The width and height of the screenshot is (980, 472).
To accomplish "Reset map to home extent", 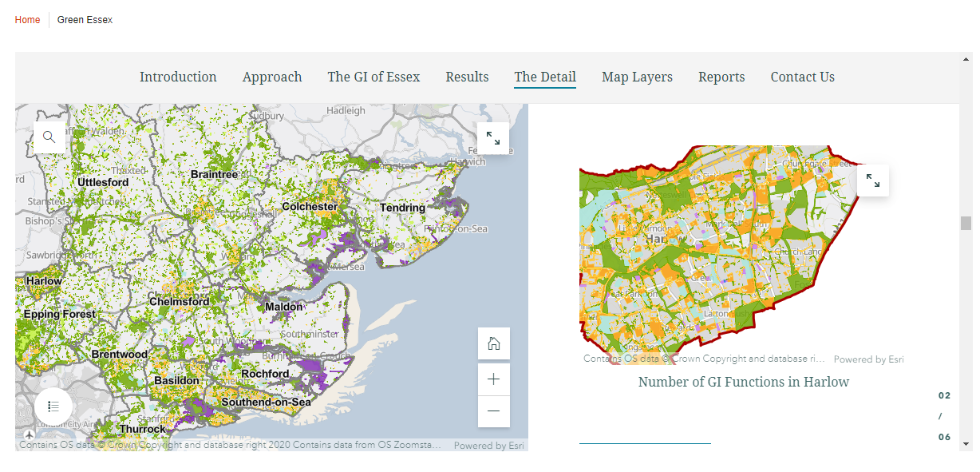I will click(493, 343).
